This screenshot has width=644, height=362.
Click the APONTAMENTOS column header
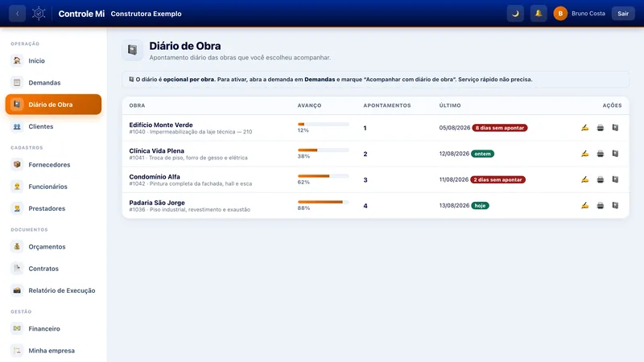tap(387, 105)
